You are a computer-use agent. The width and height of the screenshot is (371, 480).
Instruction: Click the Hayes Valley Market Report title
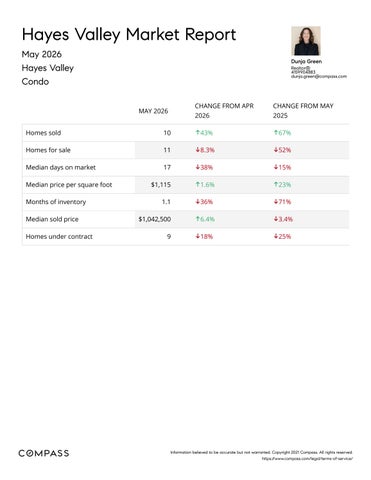coord(129,35)
